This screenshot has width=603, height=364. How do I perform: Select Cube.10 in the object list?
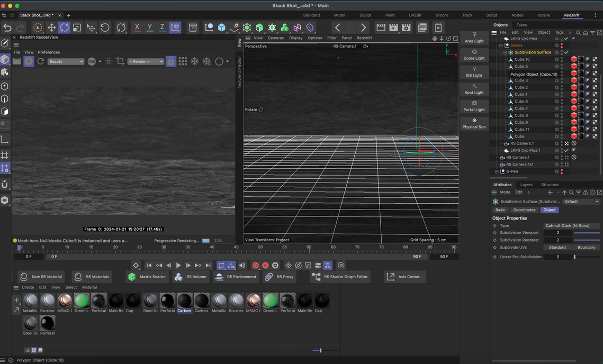[522, 60]
